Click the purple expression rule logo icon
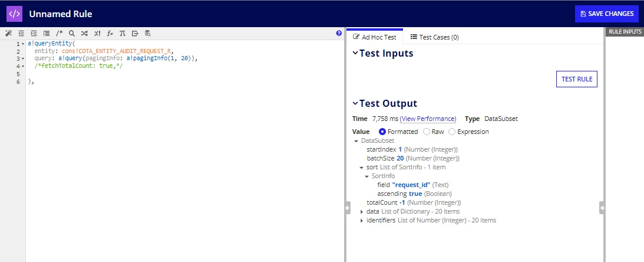644x262 pixels. click(x=14, y=14)
